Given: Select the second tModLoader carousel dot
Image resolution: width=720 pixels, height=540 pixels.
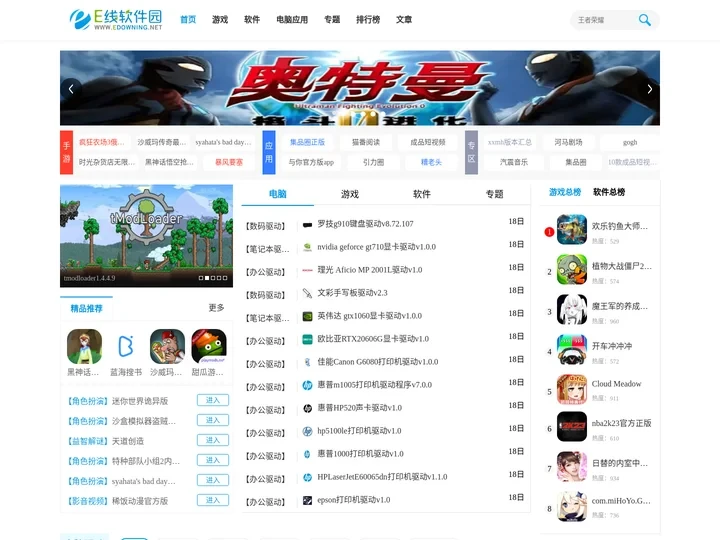Looking at the screenshot, I should 207,278.
